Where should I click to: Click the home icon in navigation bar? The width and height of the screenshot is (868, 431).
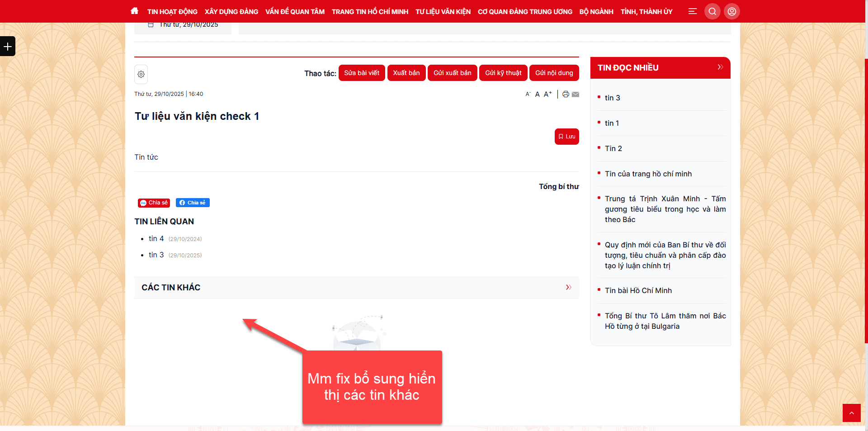[x=134, y=11]
